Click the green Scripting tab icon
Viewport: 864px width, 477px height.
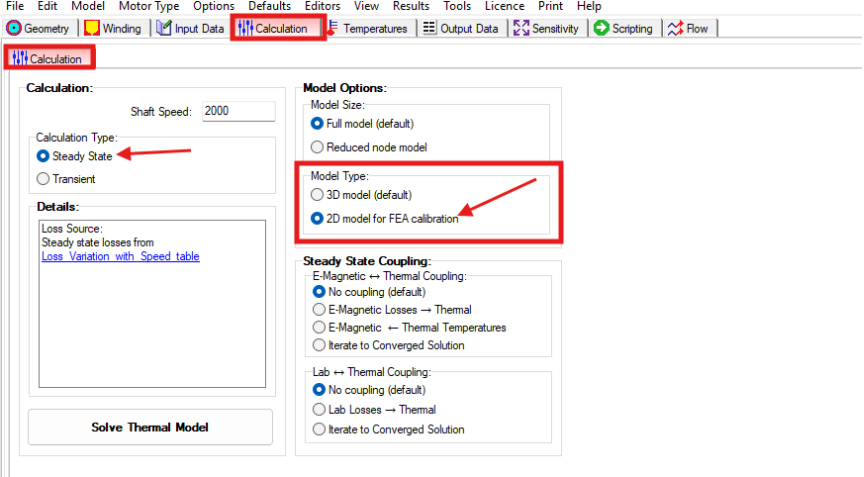click(601, 28)
